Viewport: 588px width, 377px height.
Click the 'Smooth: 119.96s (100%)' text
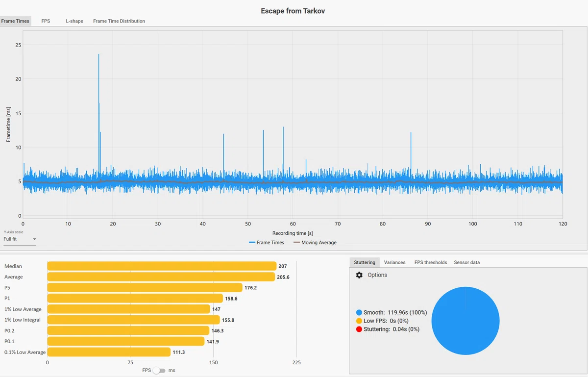395,312
